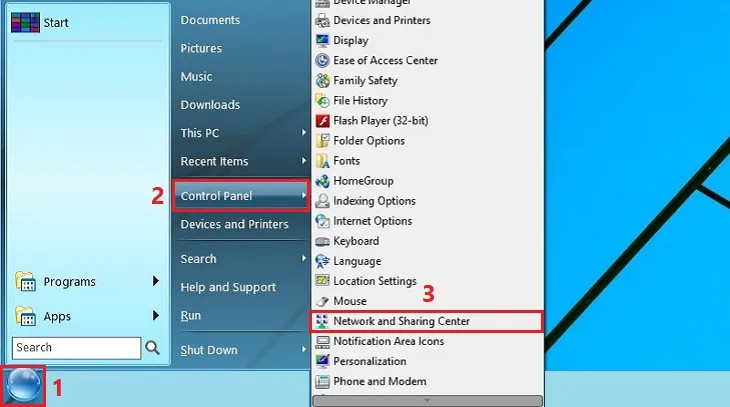Open Family Safety text entry
This screenshot has height=407, width=730.
[x=365, y=81]
